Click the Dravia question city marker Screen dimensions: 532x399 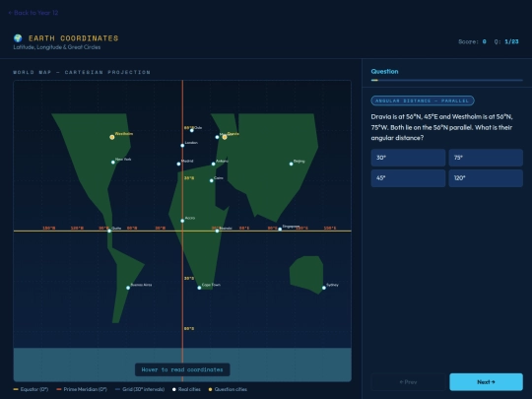click(x=225, y=137)
